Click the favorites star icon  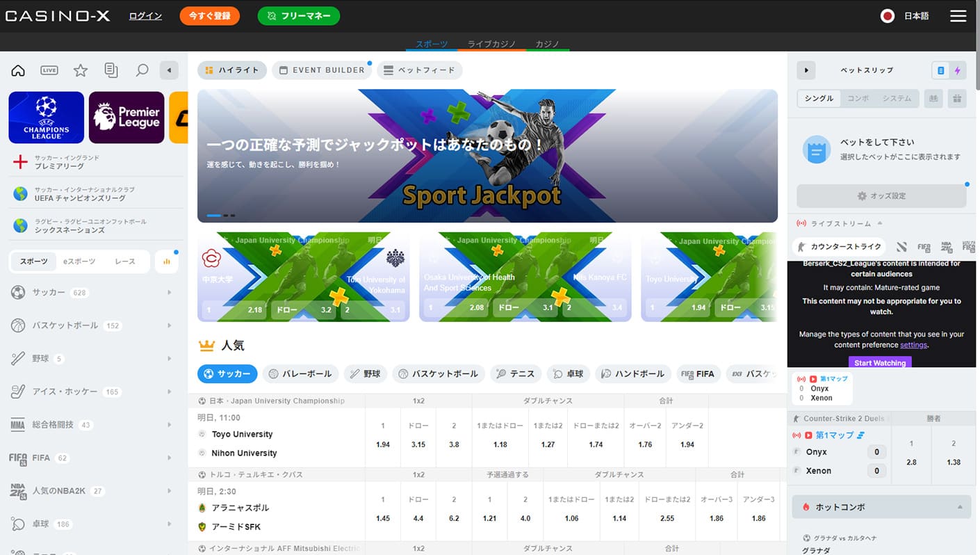[x=81, y=70]
